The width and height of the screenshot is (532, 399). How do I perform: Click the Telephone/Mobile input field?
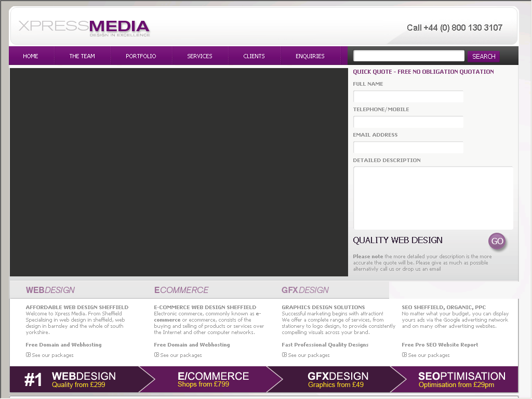[408, 122]
